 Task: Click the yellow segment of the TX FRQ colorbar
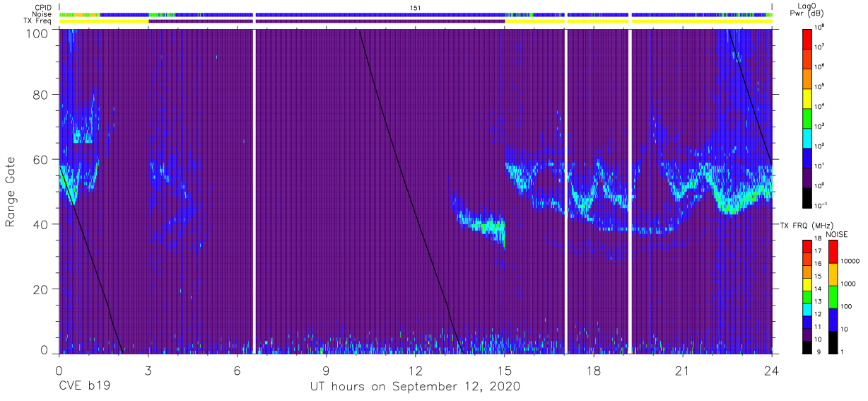pyautogui.click(x=807, y=284)
